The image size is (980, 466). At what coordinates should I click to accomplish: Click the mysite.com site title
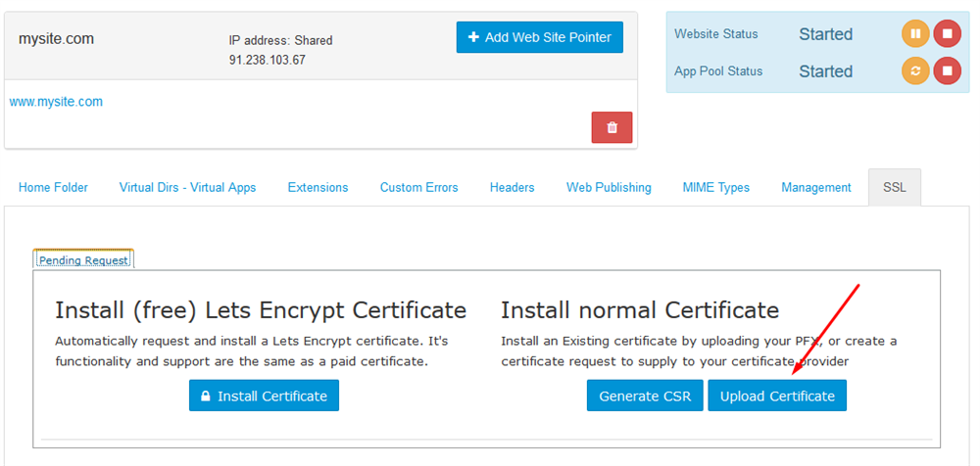[x=56, y=39]
